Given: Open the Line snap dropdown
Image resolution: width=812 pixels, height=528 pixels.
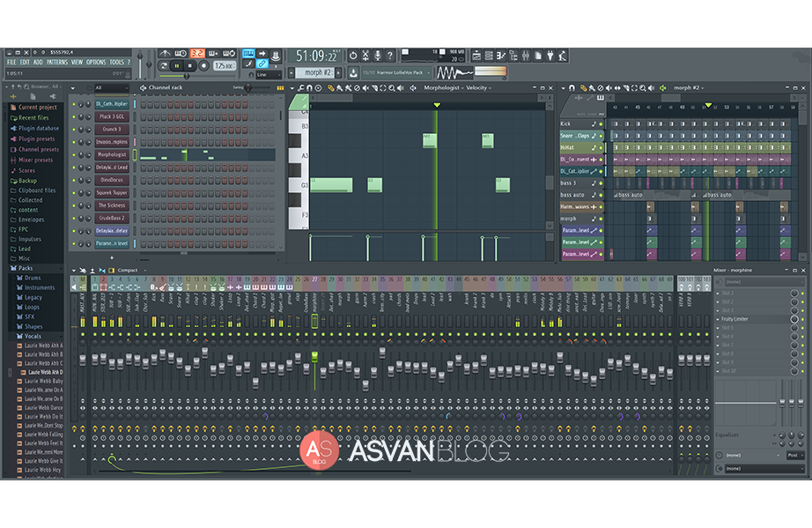Looking at the screenshot, I should point(269,75).
